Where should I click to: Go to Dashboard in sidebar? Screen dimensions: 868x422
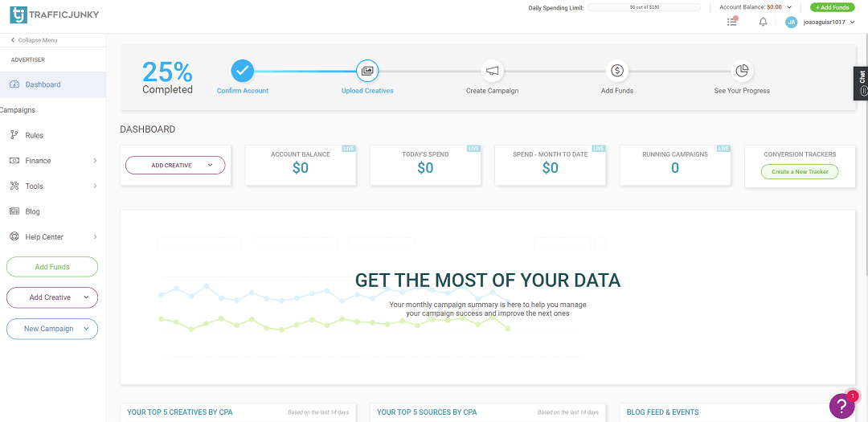tap(52, 84)
